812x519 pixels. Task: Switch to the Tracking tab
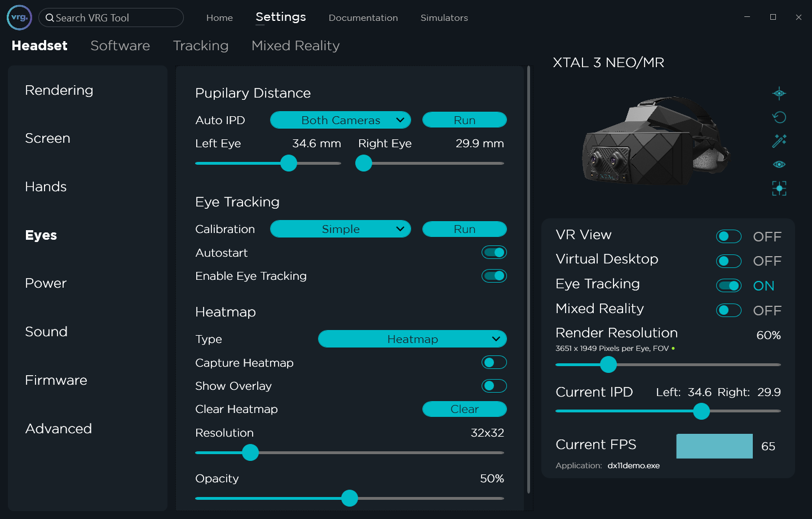[201, 46]
